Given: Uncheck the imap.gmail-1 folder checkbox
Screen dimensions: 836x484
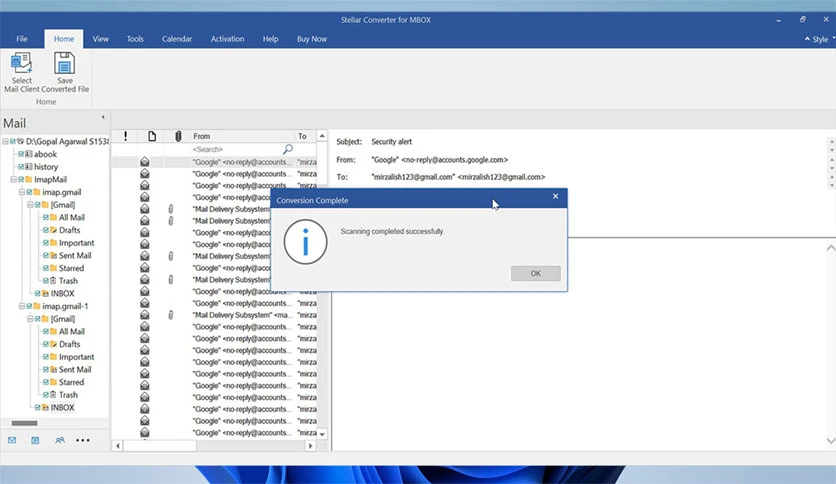Looking at the screenshot, I should click(29, 306).
